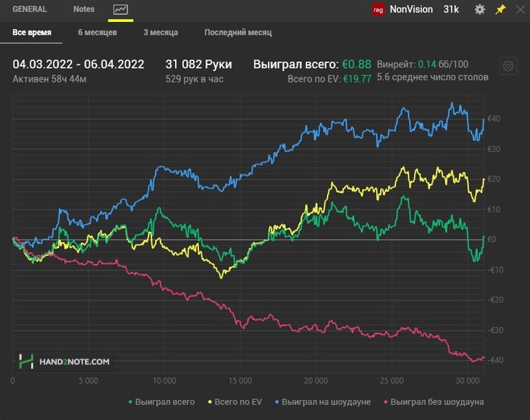The height and width of the screenshot is (420, 530).
Task: Click the date range 04.03.2022 - 06.04.2022
Action: pyautogui.click(x=78, y=64)
